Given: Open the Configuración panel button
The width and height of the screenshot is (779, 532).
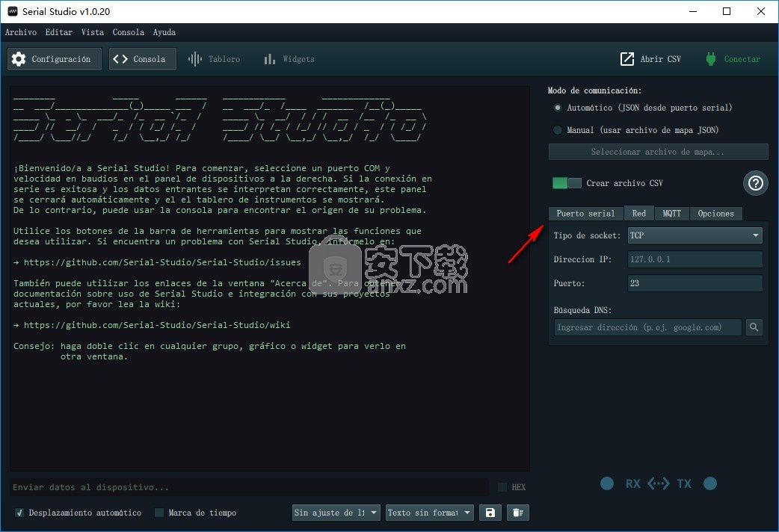Looking at the screenshot, I should [55, 59].
